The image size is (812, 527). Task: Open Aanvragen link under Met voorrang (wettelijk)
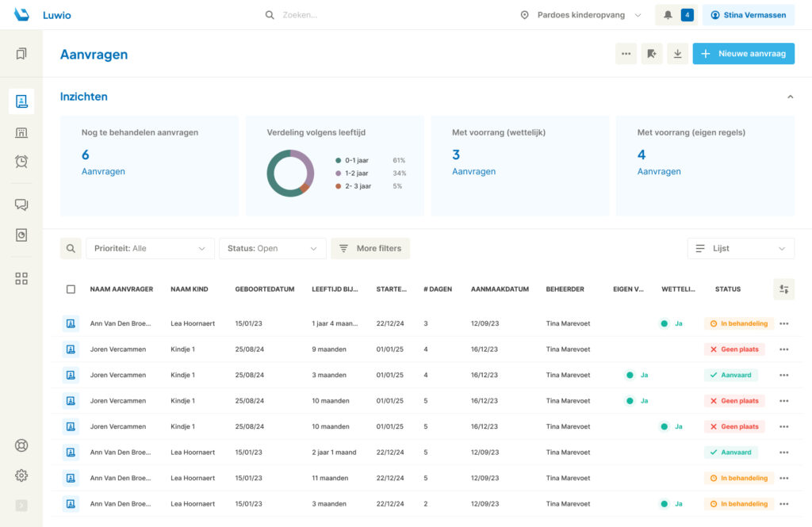pyautogui.click(x=474, y=171)
